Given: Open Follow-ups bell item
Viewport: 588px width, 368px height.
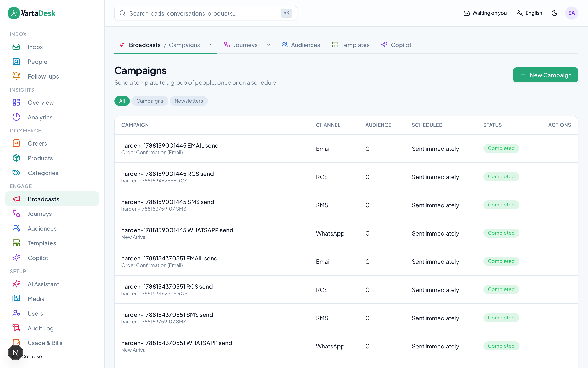Looking at the screenshot, I should pos(52,76).
